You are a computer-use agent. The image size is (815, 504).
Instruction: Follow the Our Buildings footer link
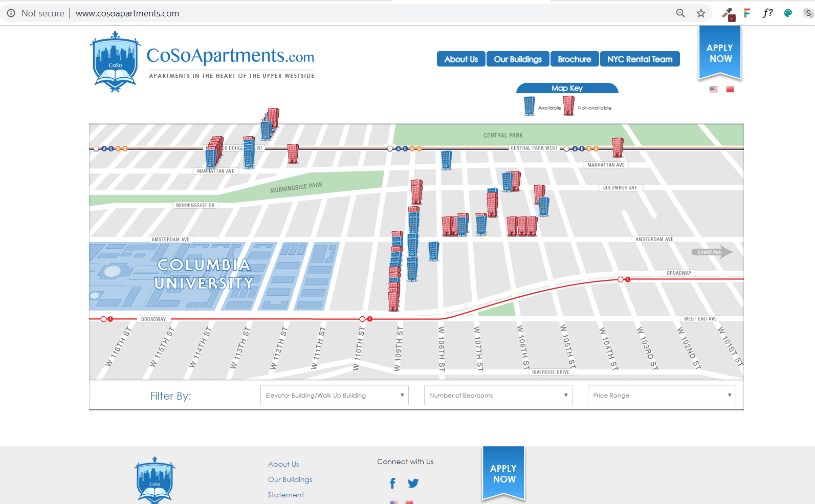pos(290,479)
